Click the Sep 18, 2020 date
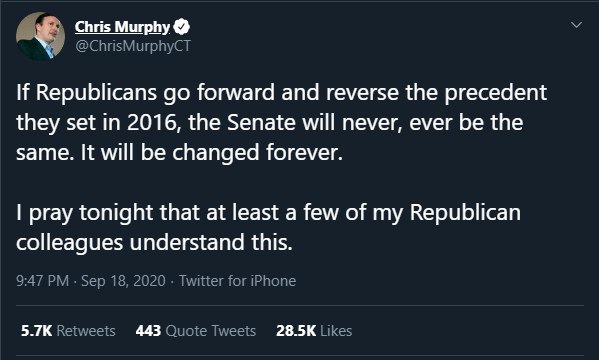Image resolution: width=599 pixels, height=360 pixels. (x=123, y=281)
